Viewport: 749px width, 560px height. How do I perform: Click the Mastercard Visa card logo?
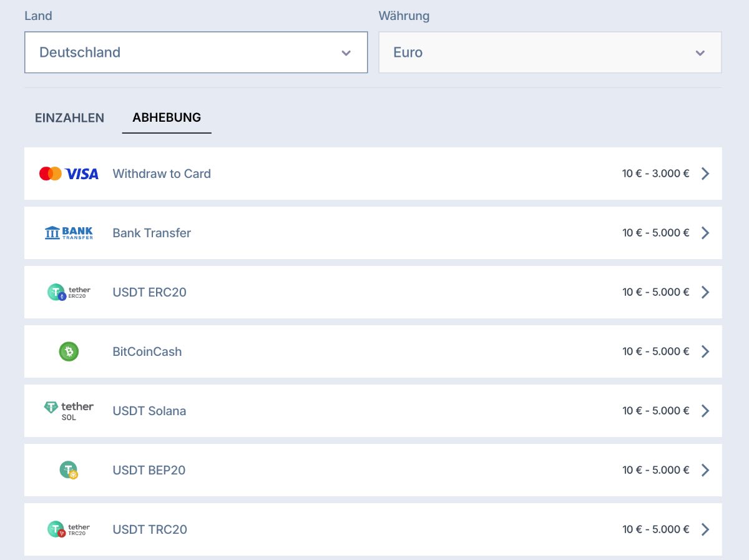(x=69, y=174)
